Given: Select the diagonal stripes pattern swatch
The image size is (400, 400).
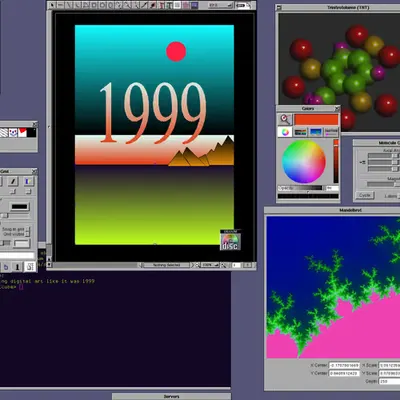Looking at the screenshot, I should [x=4, y=133].
